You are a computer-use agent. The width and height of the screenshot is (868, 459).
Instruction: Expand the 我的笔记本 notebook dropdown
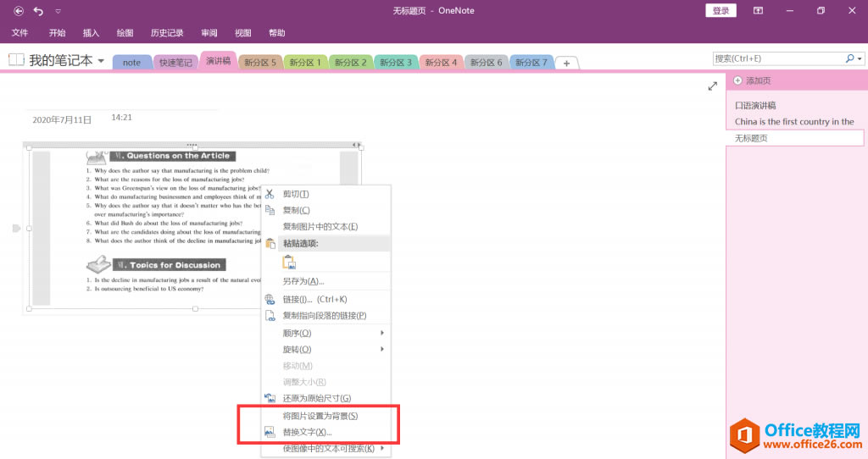(101, 60)
